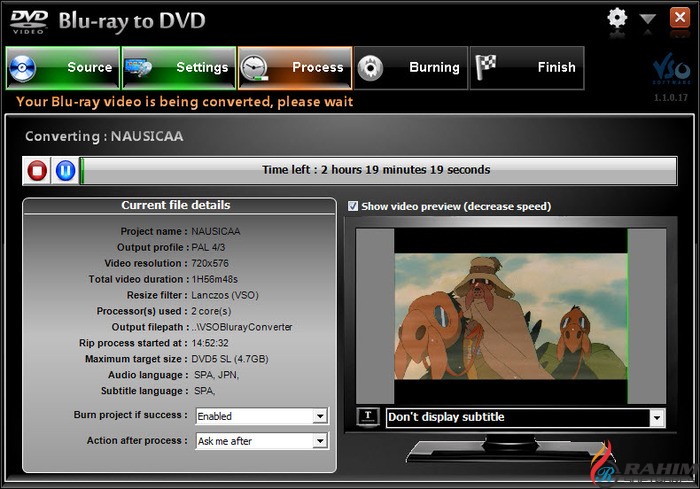Uncheck Show video preview checkbox
700x489 pixels.
click(353, 206)
